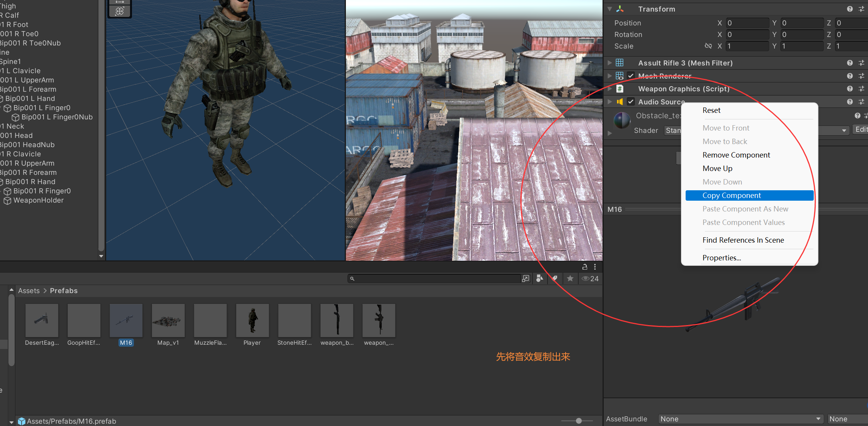Expand the Weapon Graphics script foldout
The height and width of the screenshot is (426, 868).
[x=609, y=89]
